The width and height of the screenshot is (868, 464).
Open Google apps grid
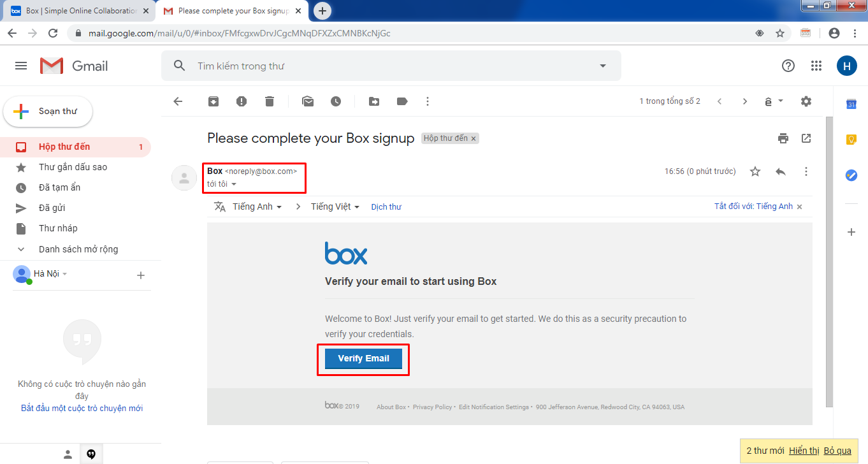point(816,66)
